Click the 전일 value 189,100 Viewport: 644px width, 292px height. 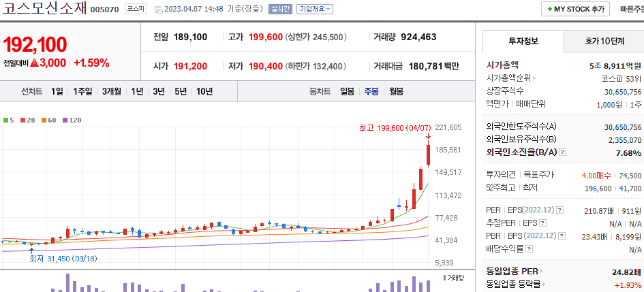pos(190,37)
